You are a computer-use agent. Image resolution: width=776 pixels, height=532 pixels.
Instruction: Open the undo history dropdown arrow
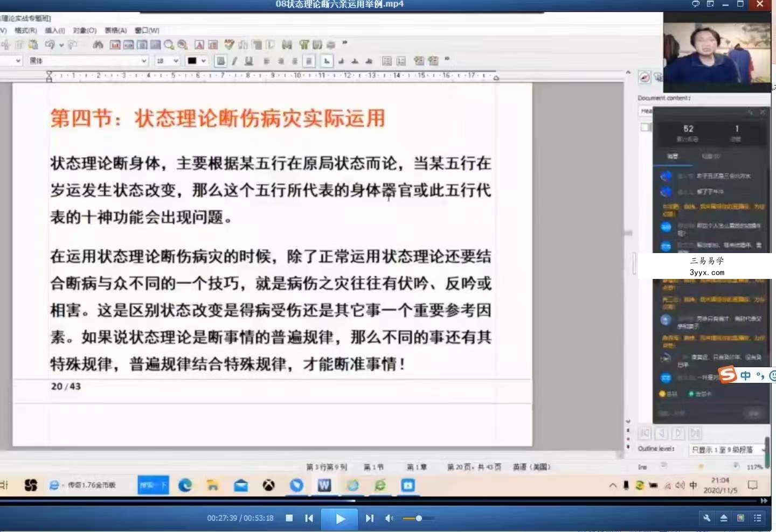coord(61,45)
